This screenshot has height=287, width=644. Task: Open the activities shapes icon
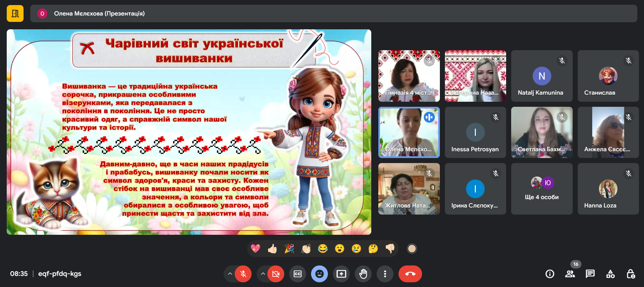coord(610,274)
